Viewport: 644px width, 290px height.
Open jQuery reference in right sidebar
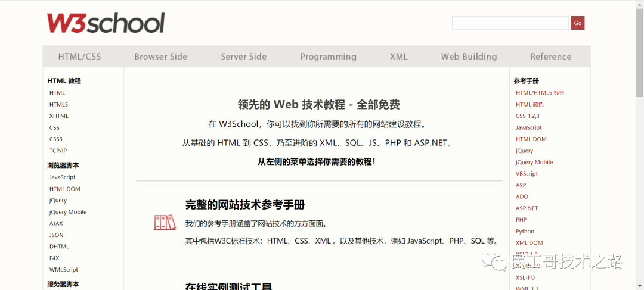click(x=525, y=151)
